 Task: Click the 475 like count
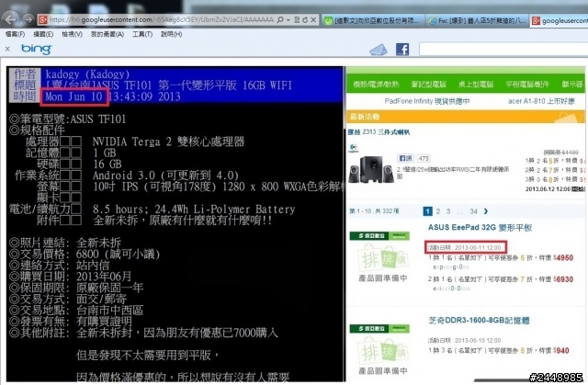click(x=424, y=158)
